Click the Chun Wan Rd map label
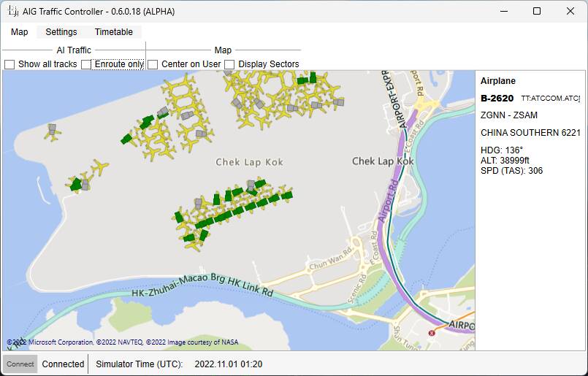This screenshot has width=588, height=376. (331, 258)
